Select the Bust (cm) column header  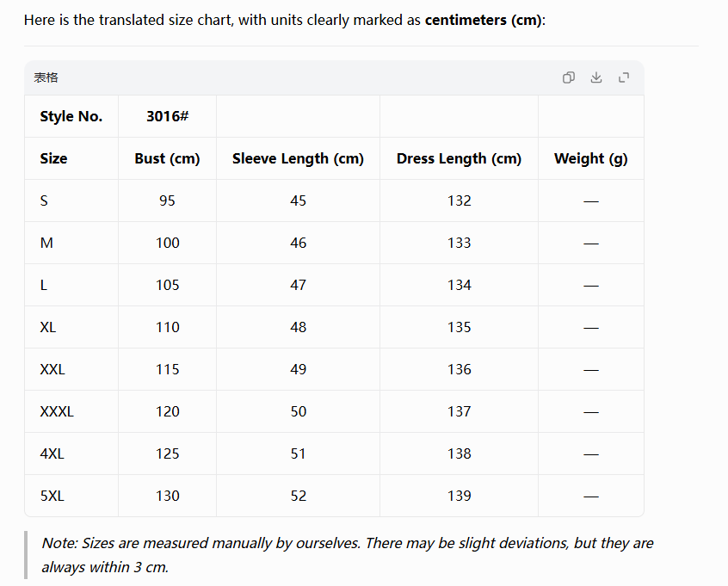pyautogui.click(x=167, y=158)
